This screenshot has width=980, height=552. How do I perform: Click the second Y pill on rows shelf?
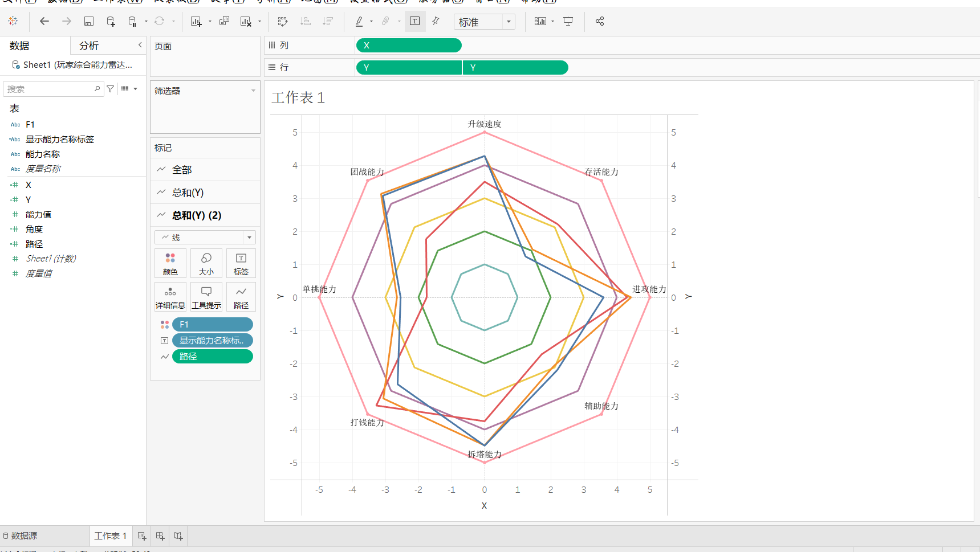(x=515, y=67)
